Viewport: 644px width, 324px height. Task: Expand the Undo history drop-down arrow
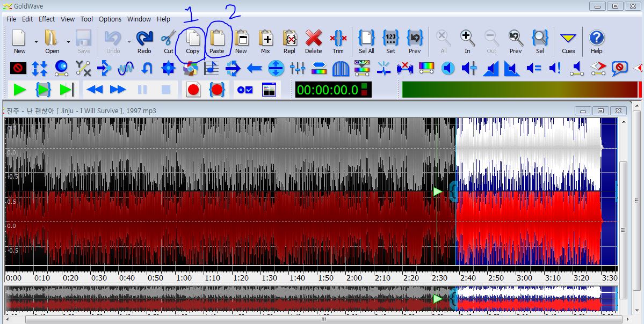[x=129, y=41]
